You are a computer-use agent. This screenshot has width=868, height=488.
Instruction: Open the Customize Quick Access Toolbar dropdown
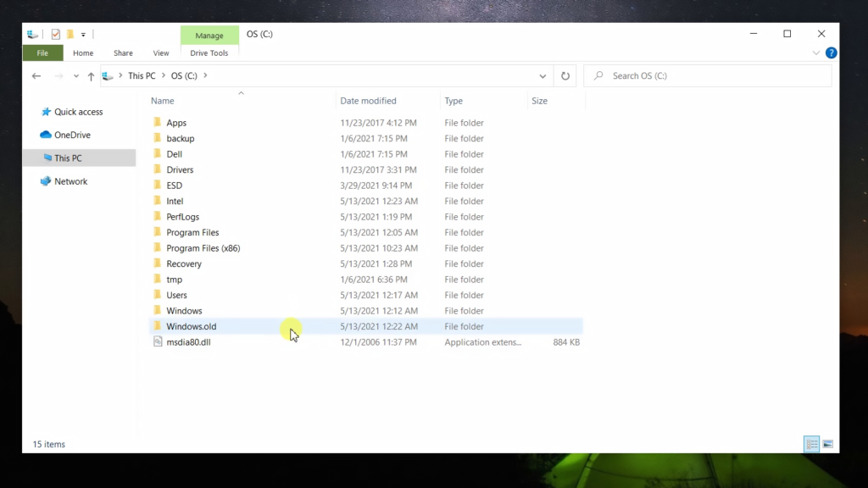click(83, 35)
